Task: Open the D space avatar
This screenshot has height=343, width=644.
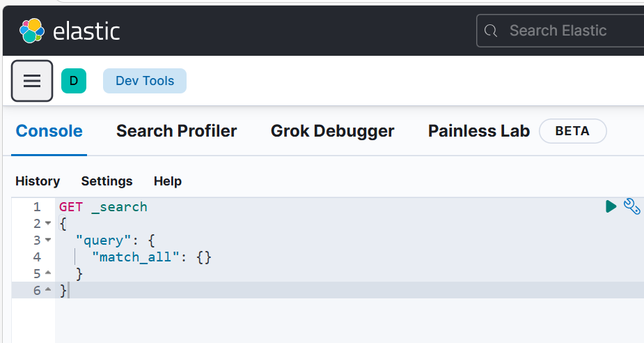Action: [74, 81]
